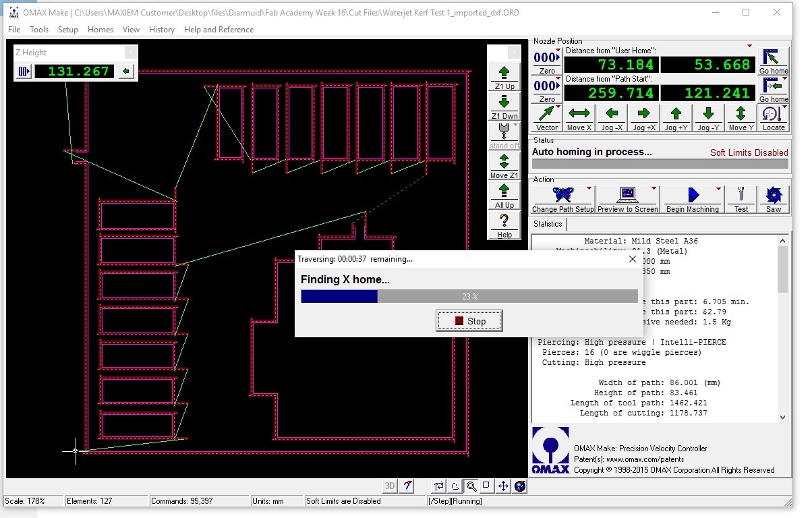Open the Help and Reference menu
The image size is (812, 518).
coord(219,30)
